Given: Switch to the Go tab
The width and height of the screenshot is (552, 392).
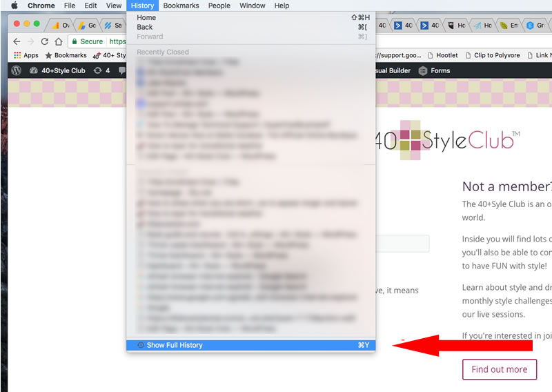Looking at the screenshot, I should pos(87,26).
